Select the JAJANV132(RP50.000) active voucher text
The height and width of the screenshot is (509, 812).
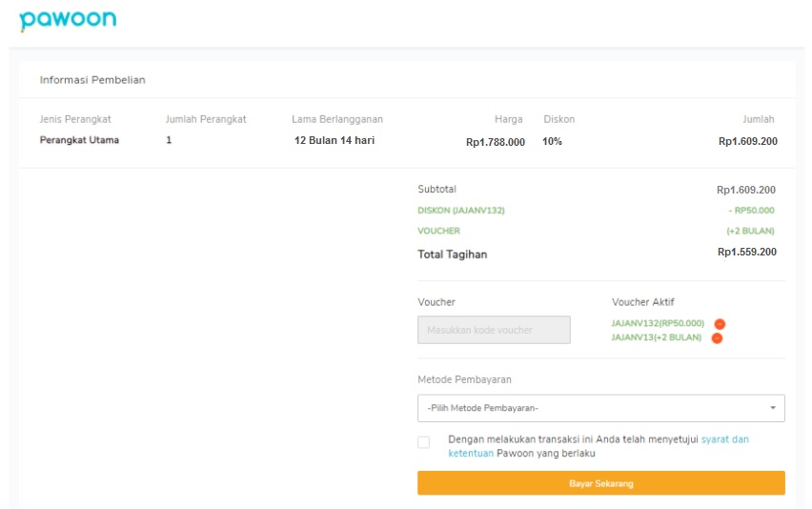(658, 323)
